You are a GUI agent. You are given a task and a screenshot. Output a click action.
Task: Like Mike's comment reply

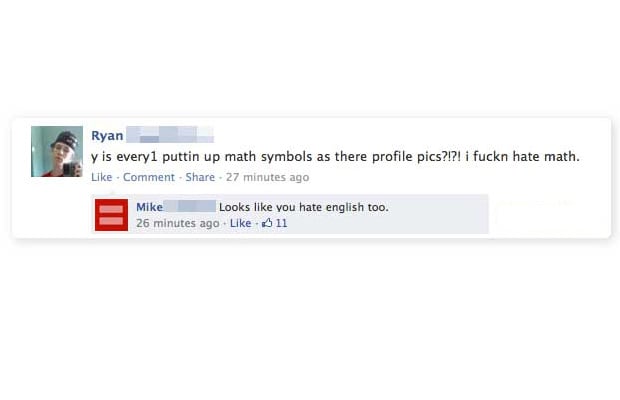[x=240, y=223]
